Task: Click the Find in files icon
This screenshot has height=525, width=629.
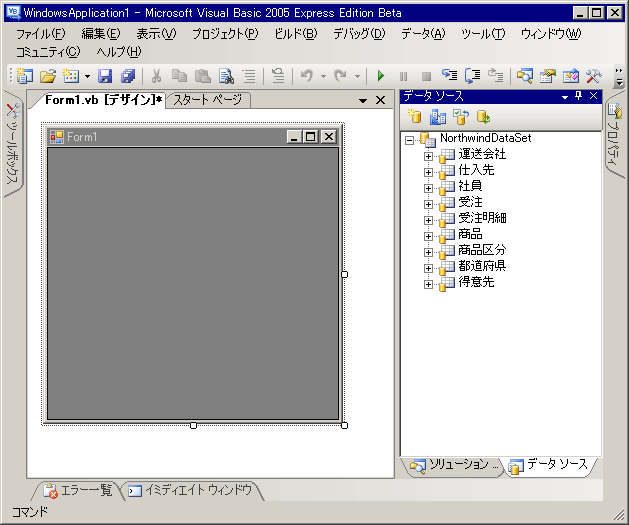Action: (226, 75)
